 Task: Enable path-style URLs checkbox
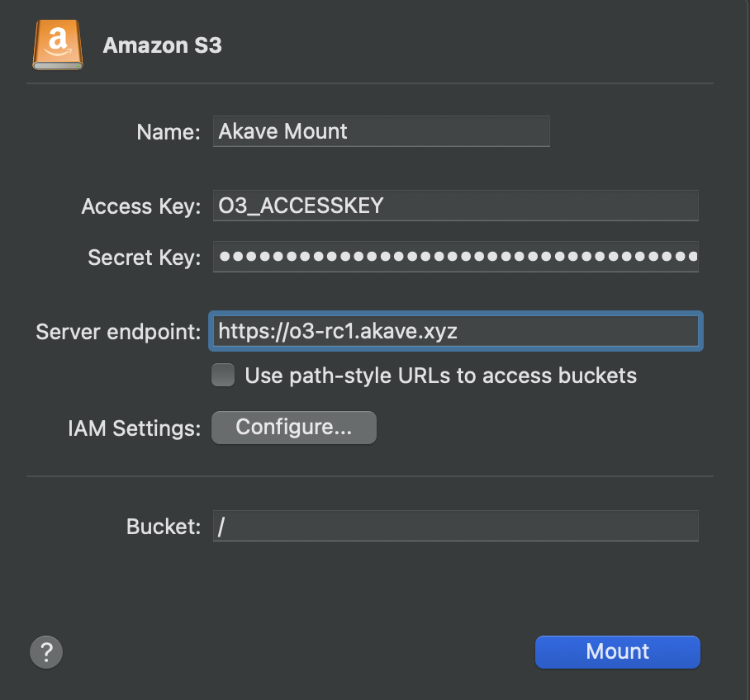(x=223, y=375)
